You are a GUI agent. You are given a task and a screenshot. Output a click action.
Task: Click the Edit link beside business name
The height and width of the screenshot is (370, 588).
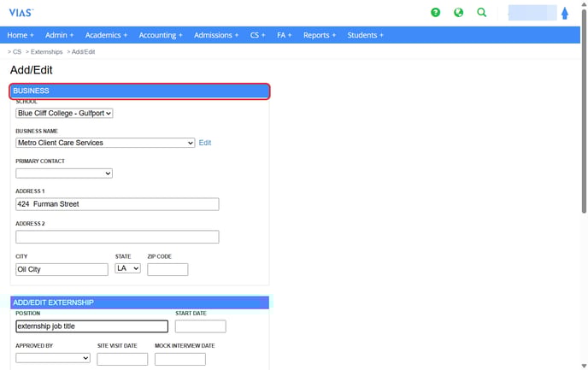[205, 143]
